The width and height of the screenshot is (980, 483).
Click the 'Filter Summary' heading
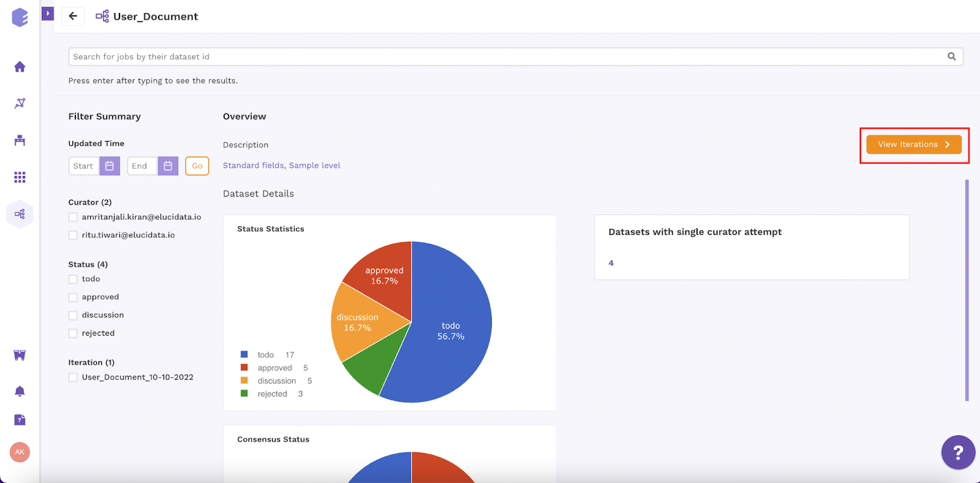[105, 116]
